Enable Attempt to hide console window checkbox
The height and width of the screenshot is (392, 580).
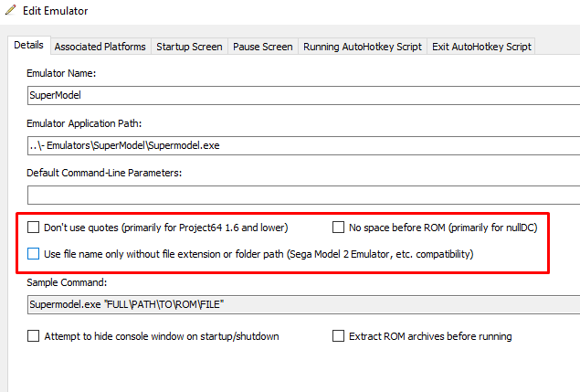(33, 335)
